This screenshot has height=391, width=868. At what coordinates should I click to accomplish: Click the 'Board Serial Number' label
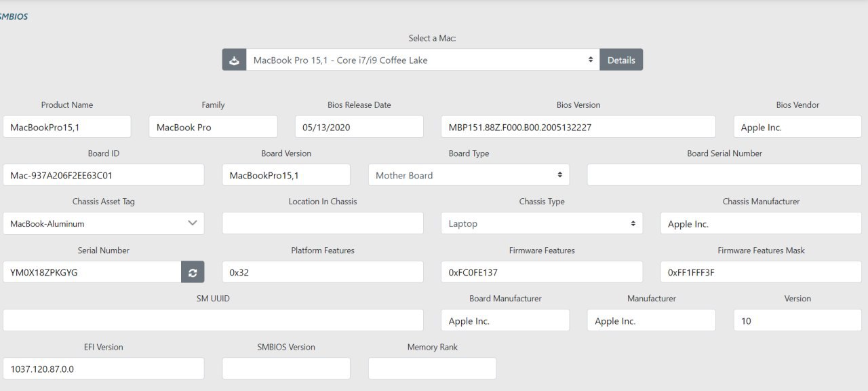click(x=724, y=153)
